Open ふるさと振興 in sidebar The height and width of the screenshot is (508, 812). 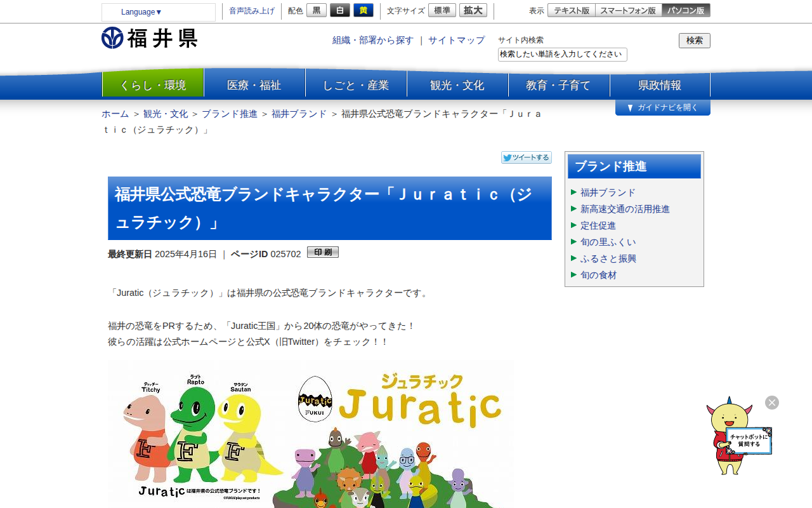608,258
